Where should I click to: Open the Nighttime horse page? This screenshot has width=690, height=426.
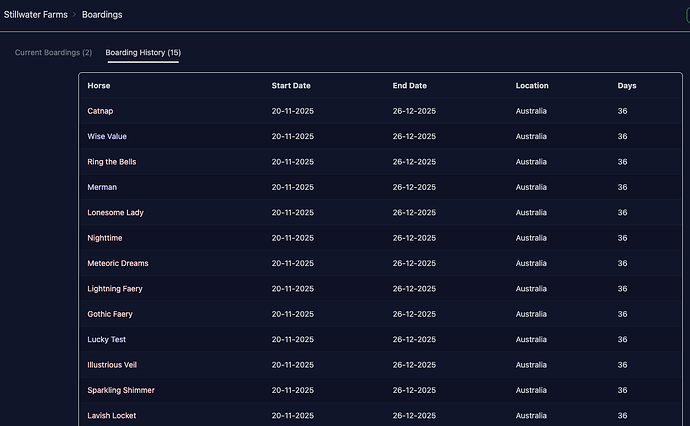pyautogui.click(x=106, y=238)
